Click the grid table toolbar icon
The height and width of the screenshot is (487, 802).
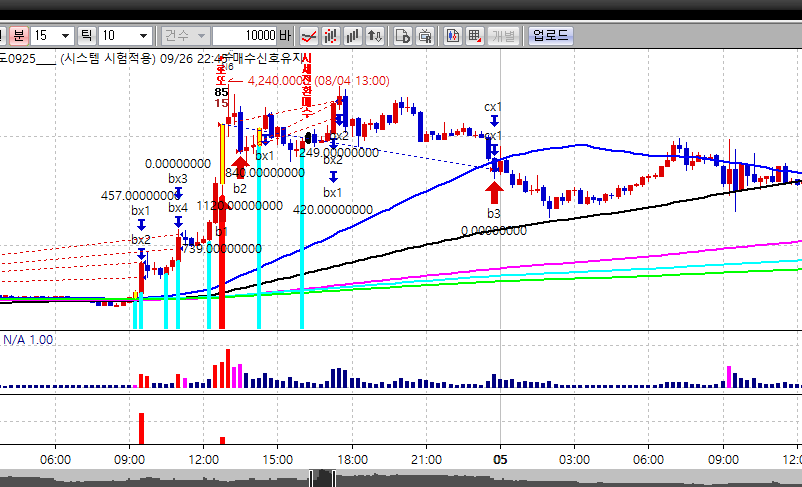coord(474,35)
